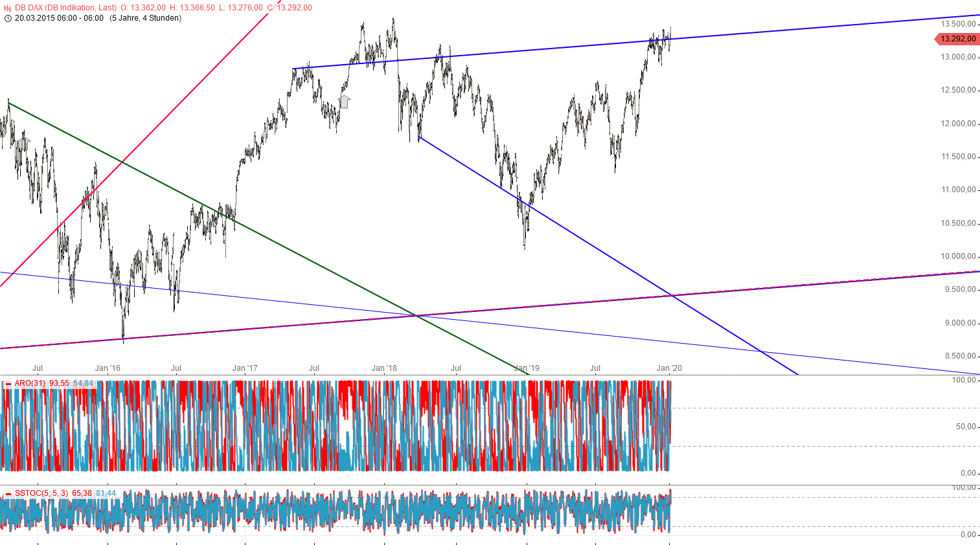Click the red 13.292,00 current price tag

[x=956, y=39]
